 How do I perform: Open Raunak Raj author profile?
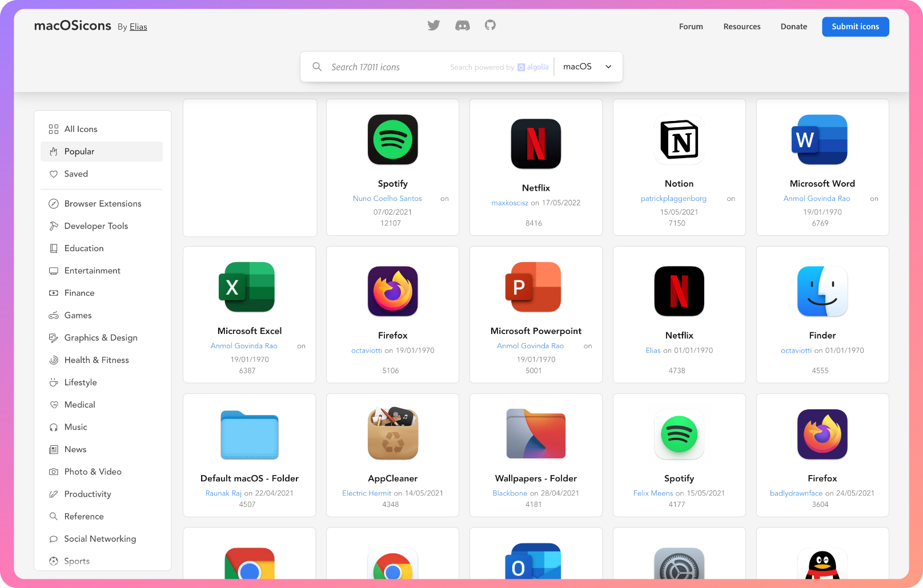point(223,493)
